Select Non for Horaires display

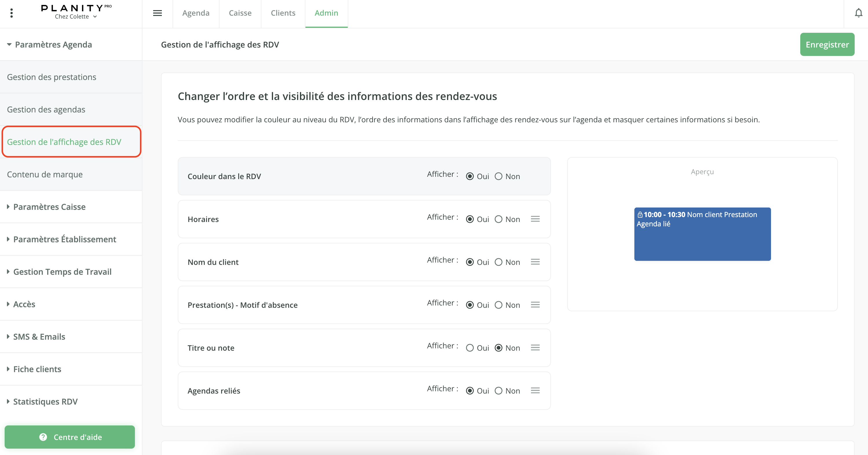pyautogui.click(x=498, y=219)
